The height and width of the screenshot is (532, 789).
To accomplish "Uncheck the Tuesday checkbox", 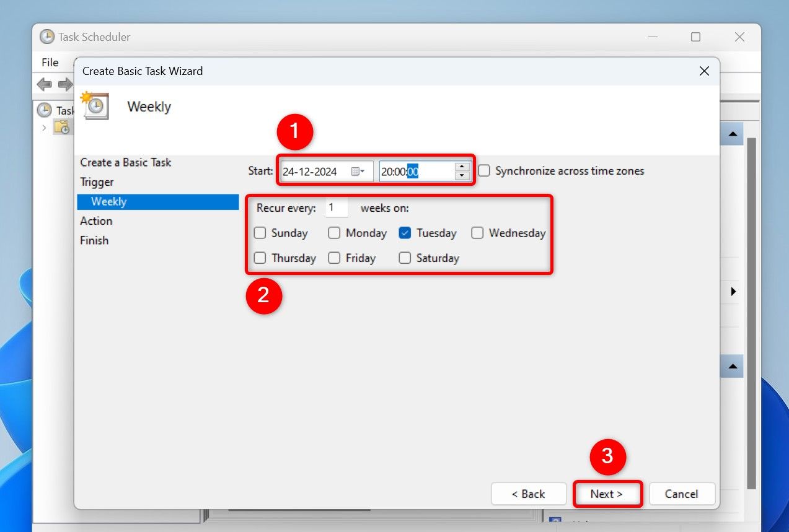I will [405, 233].
